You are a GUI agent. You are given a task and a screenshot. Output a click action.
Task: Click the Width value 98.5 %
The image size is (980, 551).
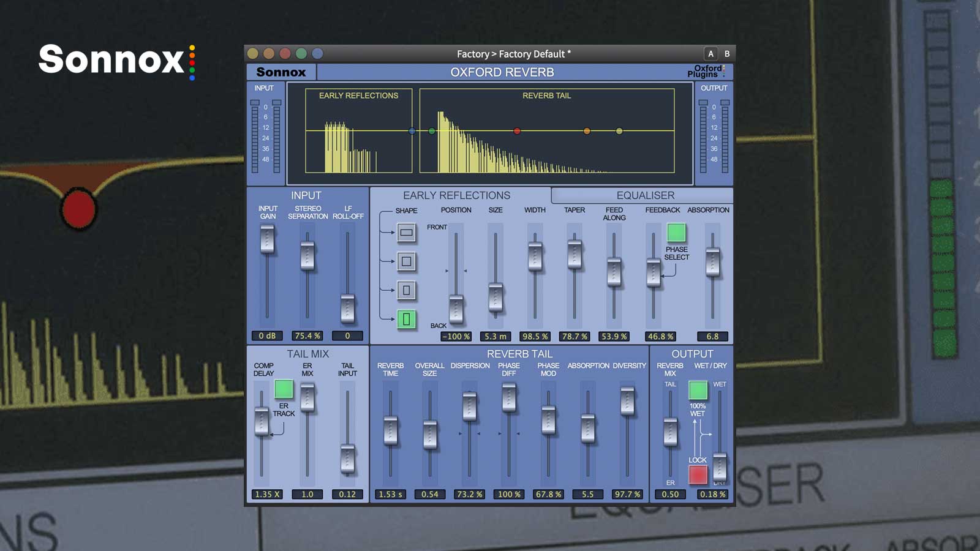(x=535, y=336)
